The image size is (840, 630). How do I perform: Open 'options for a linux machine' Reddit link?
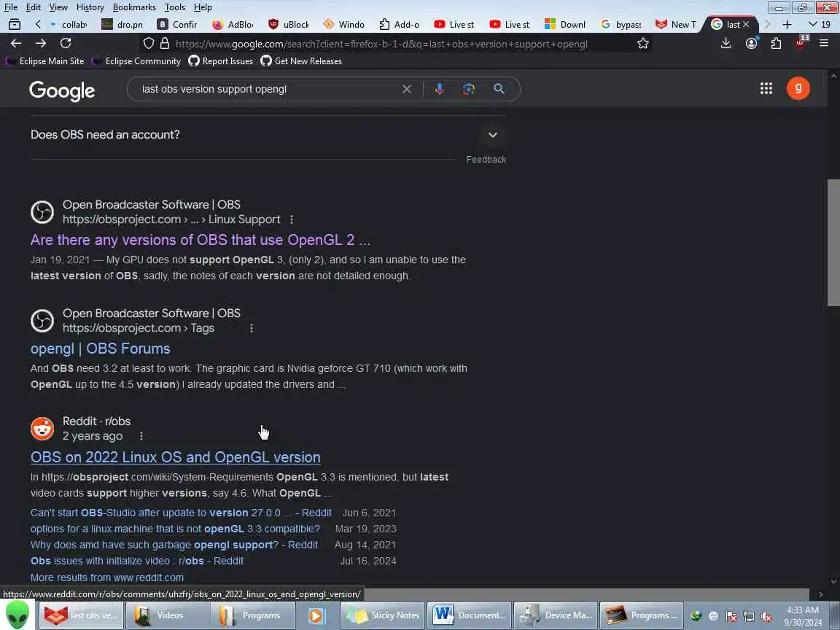coord(175,529)
